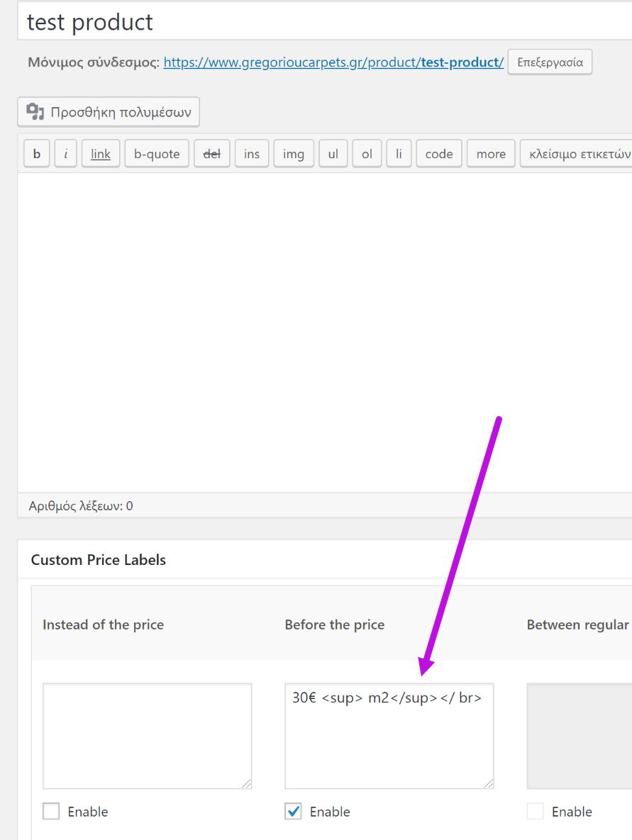The width and height of the screenshot is (632, 840).
Task: Insert list item with li button
Action: tap(399, 154)
